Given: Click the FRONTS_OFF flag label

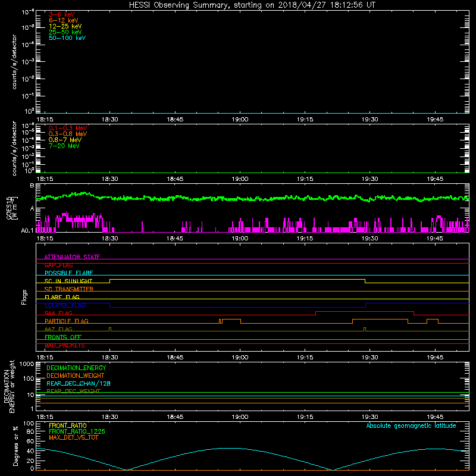Looking at the screenshot, I should [x=63, y=337].
